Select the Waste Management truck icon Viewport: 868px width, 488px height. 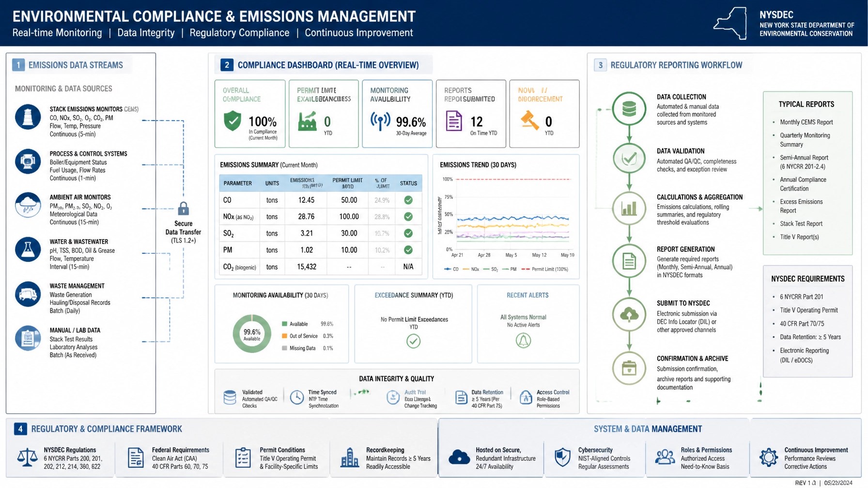[x=28, y=294]
